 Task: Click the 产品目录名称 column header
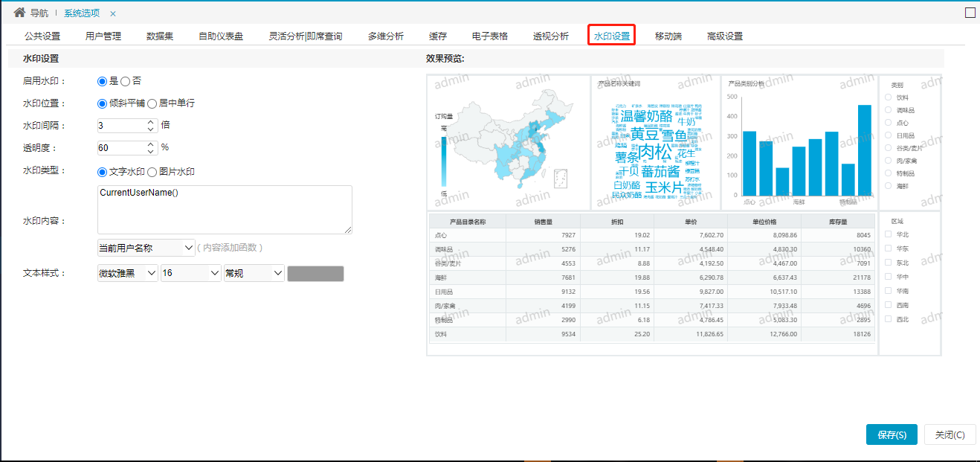pyautogui.click(x=468, y=222)
